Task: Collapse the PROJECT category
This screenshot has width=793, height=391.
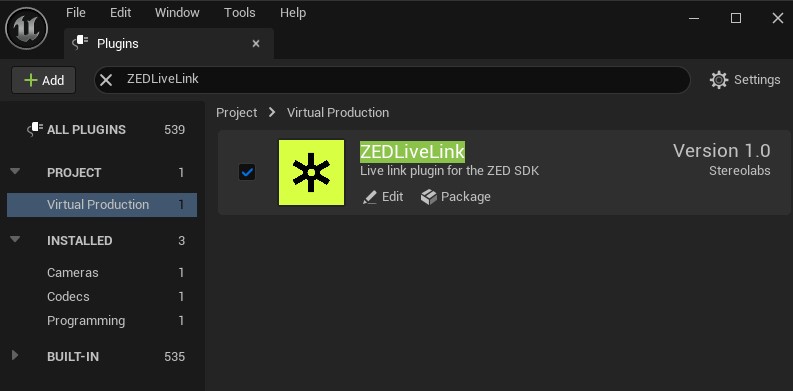Action: click(15, 172)
